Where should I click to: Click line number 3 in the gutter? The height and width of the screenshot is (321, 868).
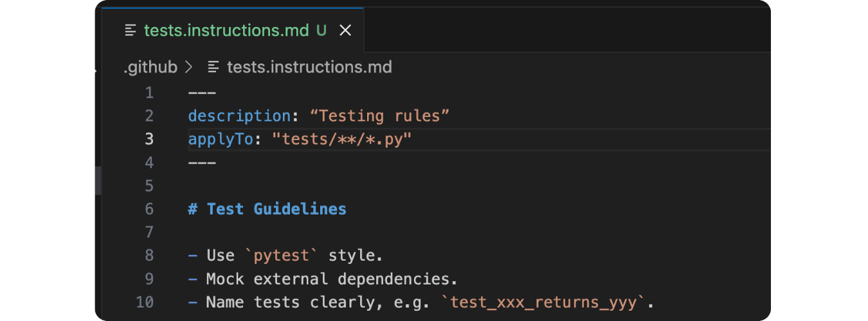point(149,139)
